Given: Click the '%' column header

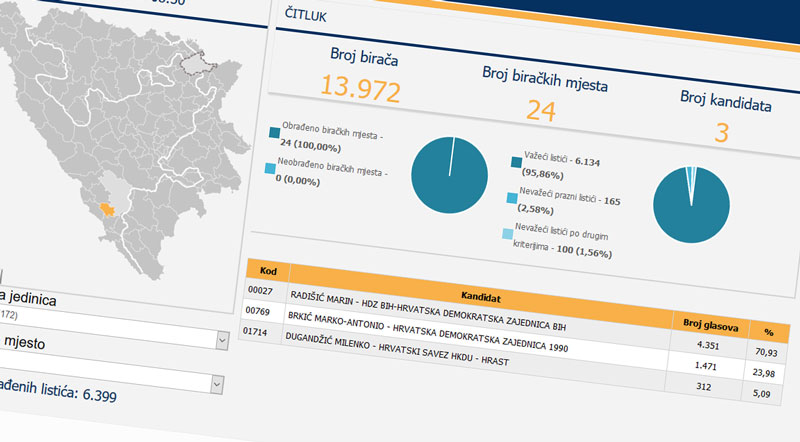Looking at the screenshot, I should click(768, 329).
